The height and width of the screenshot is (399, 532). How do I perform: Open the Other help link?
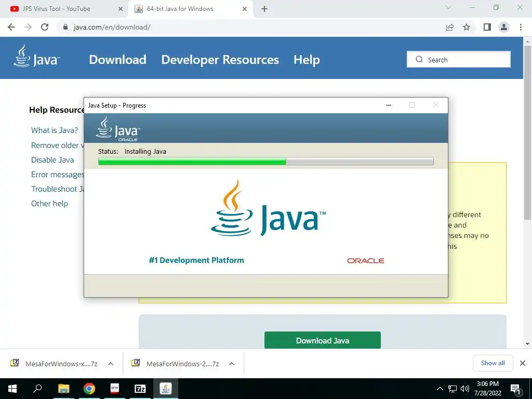click(49, 204)
